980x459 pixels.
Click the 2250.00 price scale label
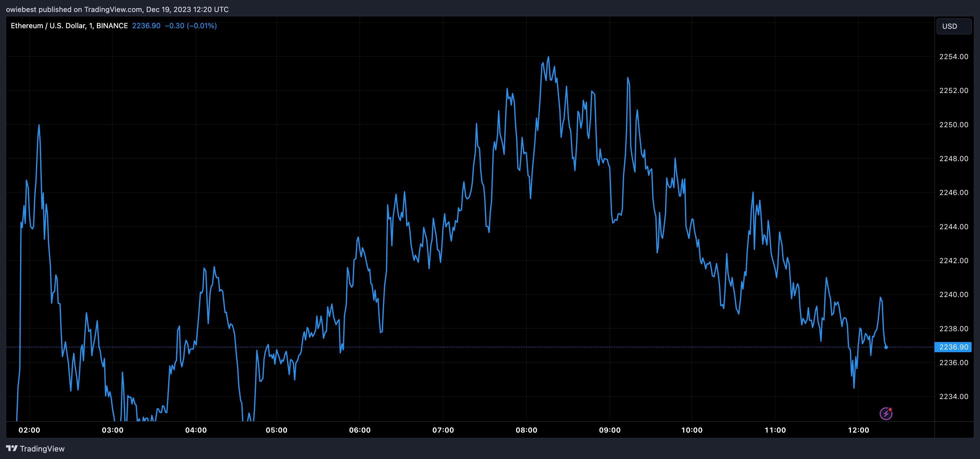coord(953,125)
